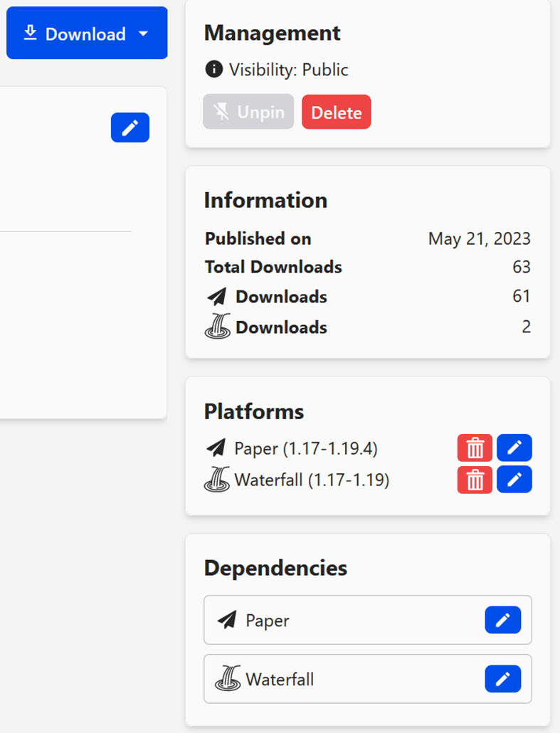Click the Waterfall icon under Platforms
The image size is (560, 733).
218,480
